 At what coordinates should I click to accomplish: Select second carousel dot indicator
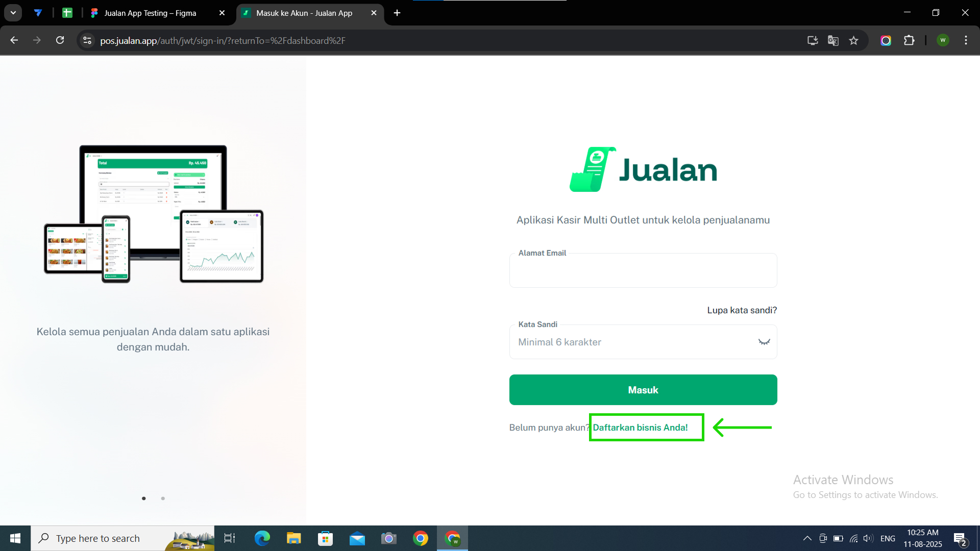163,498
